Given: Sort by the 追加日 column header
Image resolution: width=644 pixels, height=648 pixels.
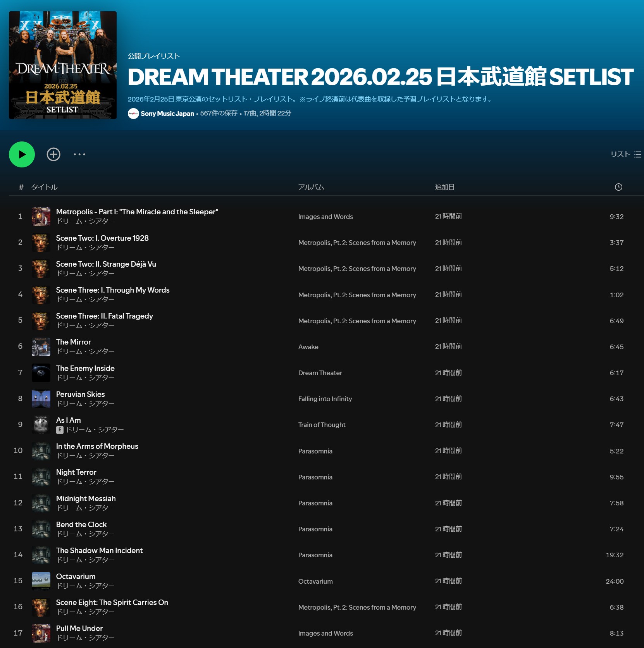Looking at the screenshot, I should [x=444, y=187].
